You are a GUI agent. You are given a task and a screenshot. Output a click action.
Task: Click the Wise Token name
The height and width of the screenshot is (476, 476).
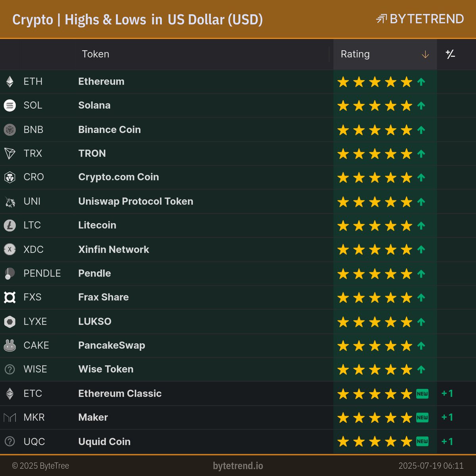tap(106, 369)
